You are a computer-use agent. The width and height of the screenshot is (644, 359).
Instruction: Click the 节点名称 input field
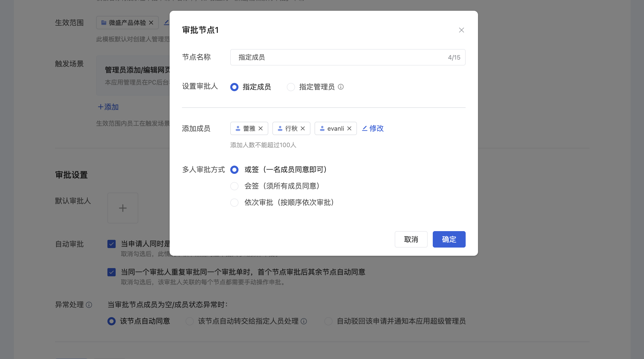pyautogui.click(x=348, y=57)
